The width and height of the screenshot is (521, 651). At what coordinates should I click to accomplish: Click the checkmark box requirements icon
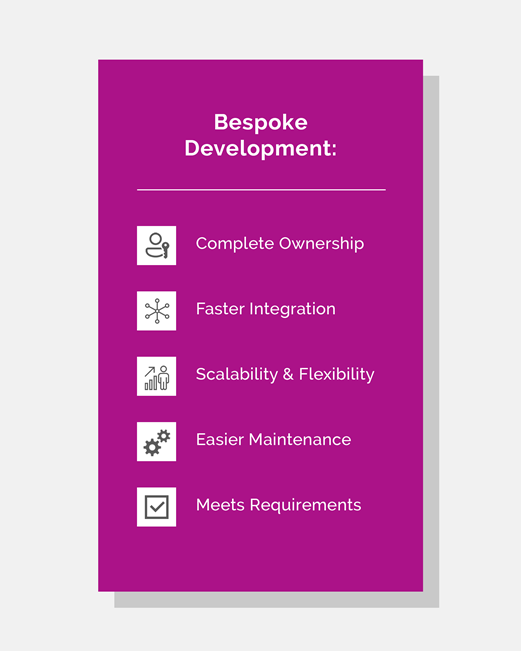157,507
